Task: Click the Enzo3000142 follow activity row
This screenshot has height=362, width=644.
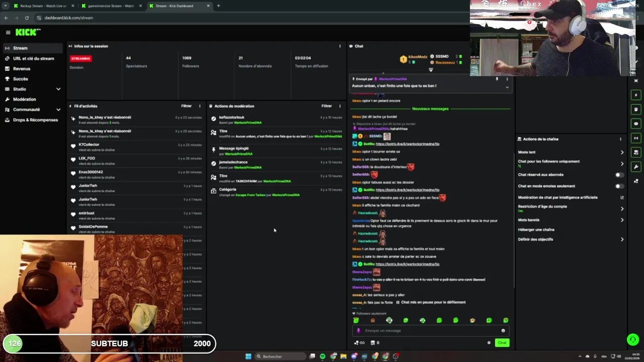Action: (136, 174)
